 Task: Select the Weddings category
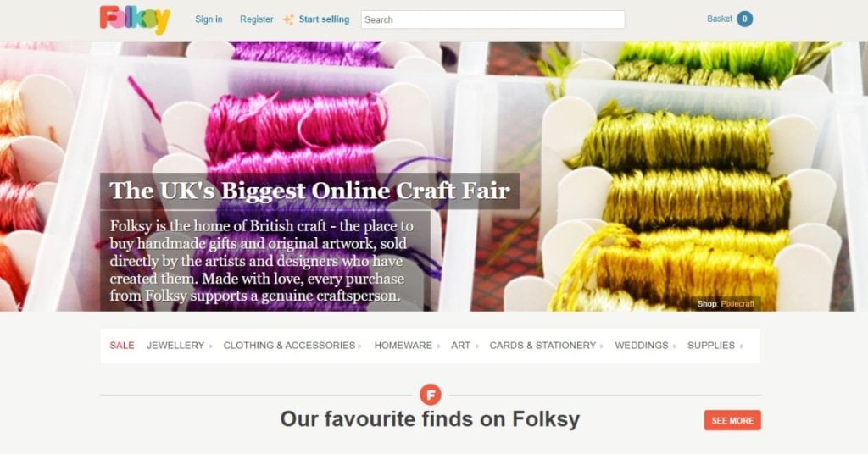click(x=642, y=346)
